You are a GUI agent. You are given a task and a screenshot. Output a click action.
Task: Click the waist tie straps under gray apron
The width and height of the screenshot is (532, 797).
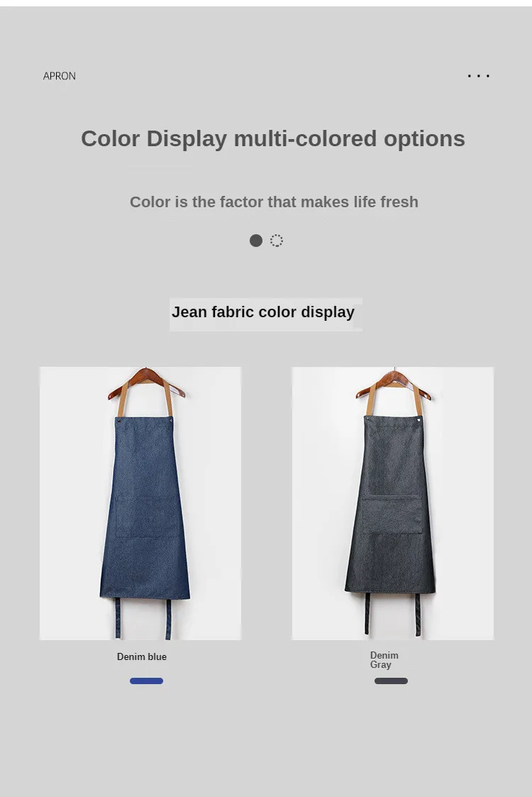(392, 614)
